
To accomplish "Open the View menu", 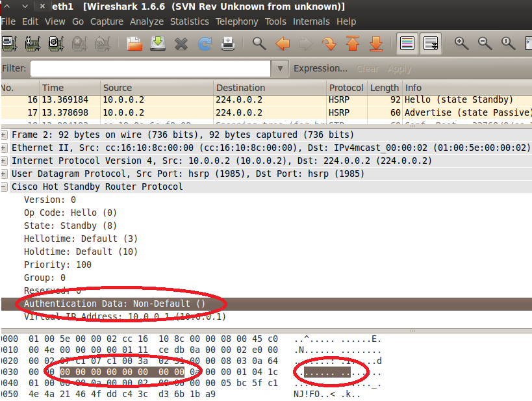I will pos(55,21).
